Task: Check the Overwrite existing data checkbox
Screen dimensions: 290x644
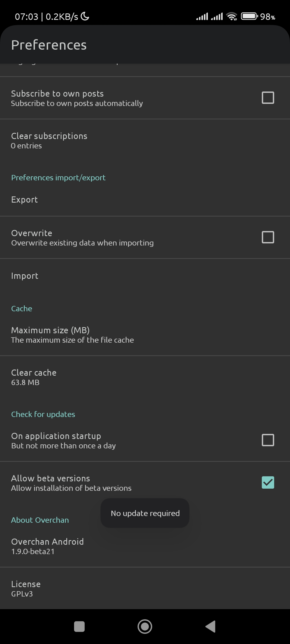Action: point(268,237)
